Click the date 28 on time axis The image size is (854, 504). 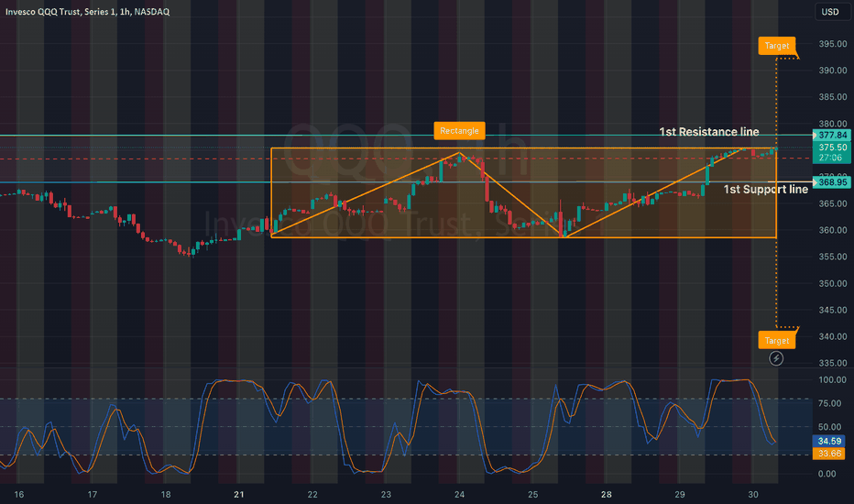coord(607,494)
